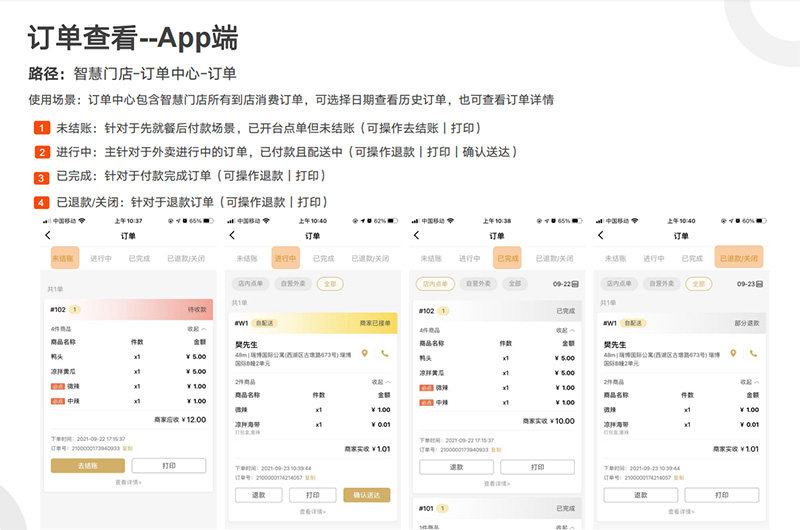Collapse items with 收起 in 待收款 order #102
The height and width of the screenshot is (530, 800).
tap(196, 329)
